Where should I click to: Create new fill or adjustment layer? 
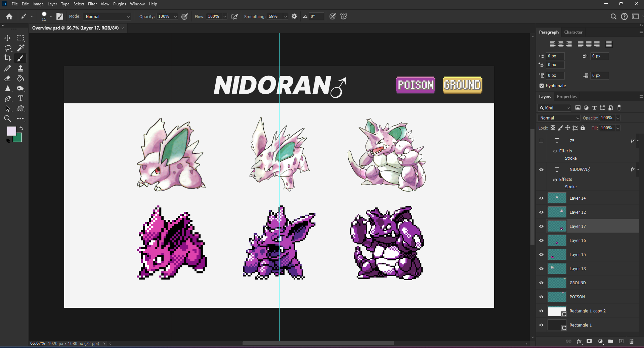pyautogui.click(x=600, y=341)
